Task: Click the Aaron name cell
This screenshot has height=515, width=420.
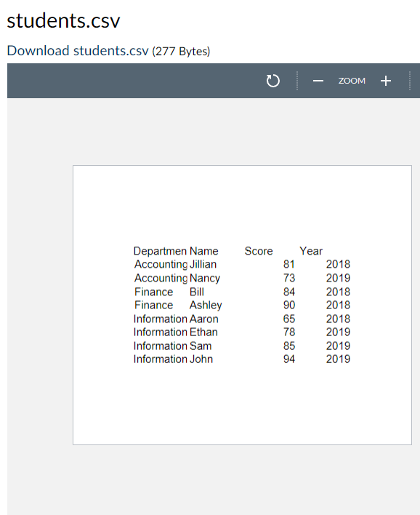Action: click(x=203, y=319)
